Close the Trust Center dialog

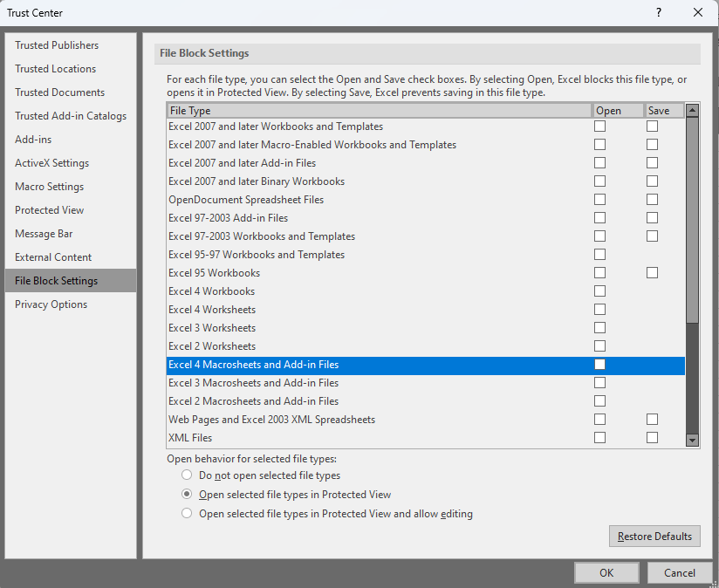[698, 12]
